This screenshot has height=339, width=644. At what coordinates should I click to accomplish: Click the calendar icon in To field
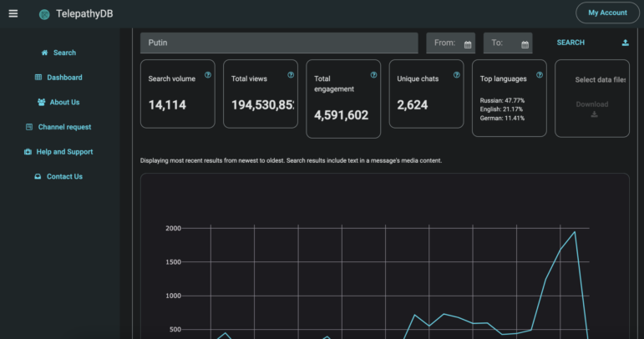(525, 44)
